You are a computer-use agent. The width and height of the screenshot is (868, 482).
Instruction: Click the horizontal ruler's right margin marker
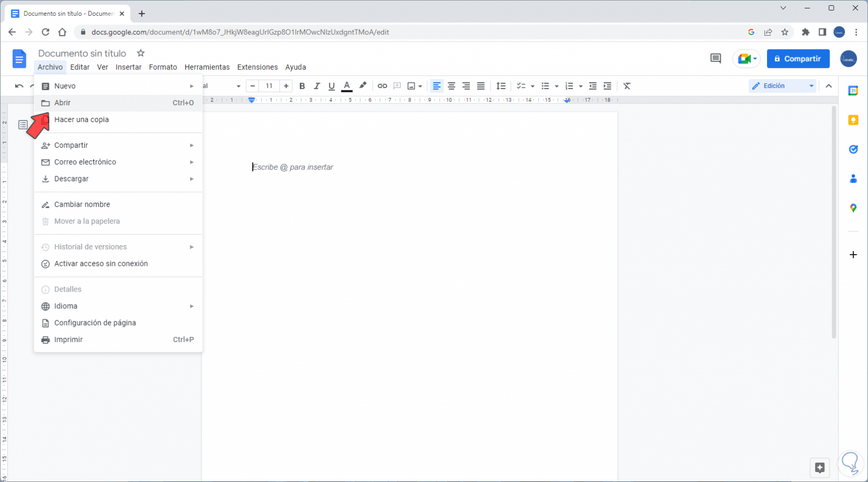tap(567, 100)
